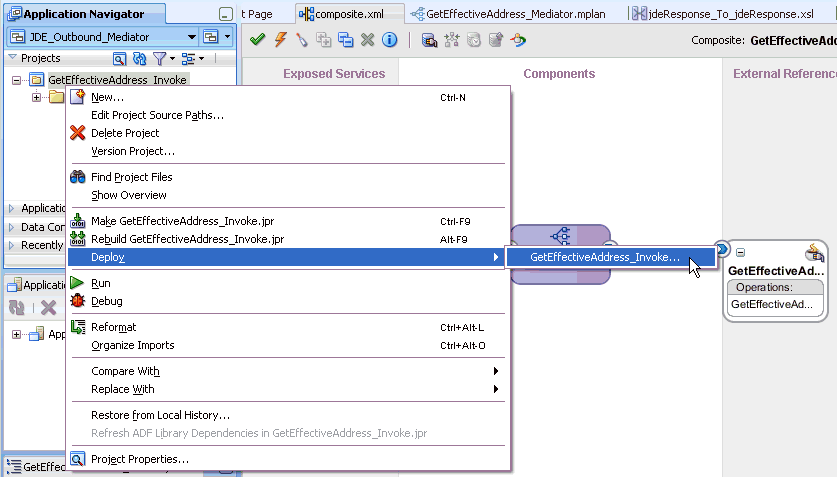Minimize the Application Navigator panel
The image size is (837, 477).
(x=227, y=15)
